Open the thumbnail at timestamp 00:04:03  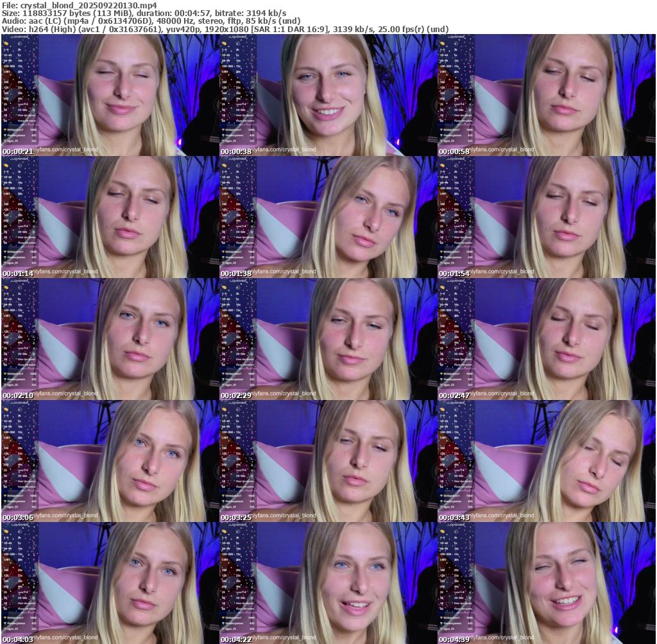point(110,582)
